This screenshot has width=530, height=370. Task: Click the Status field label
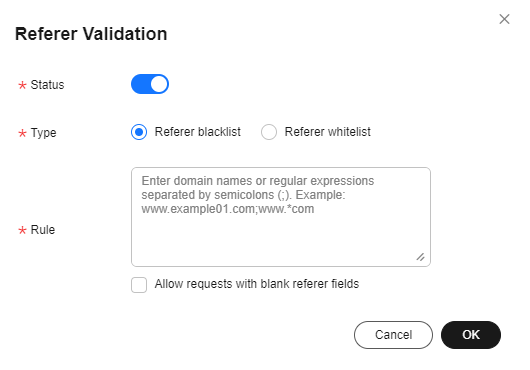47,85
